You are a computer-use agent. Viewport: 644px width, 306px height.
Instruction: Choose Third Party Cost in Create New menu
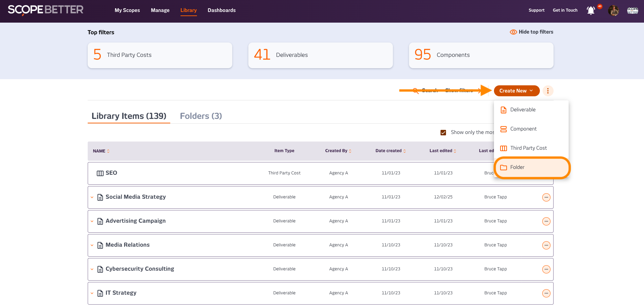[x=528, y=148]
